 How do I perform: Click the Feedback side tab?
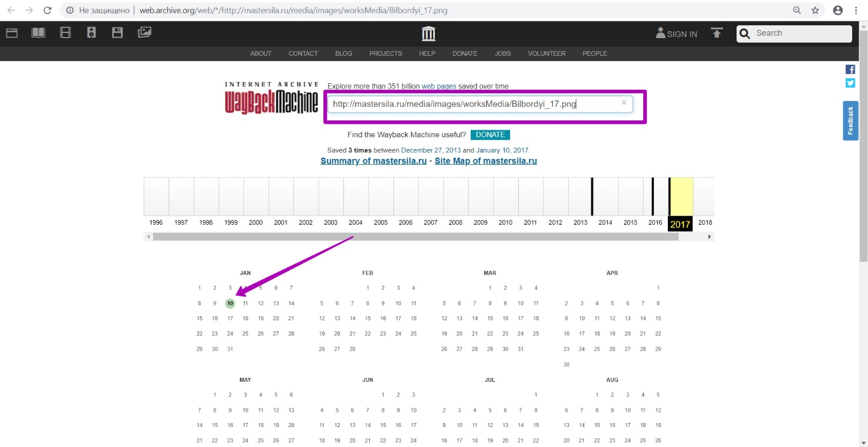click(850, 121)
